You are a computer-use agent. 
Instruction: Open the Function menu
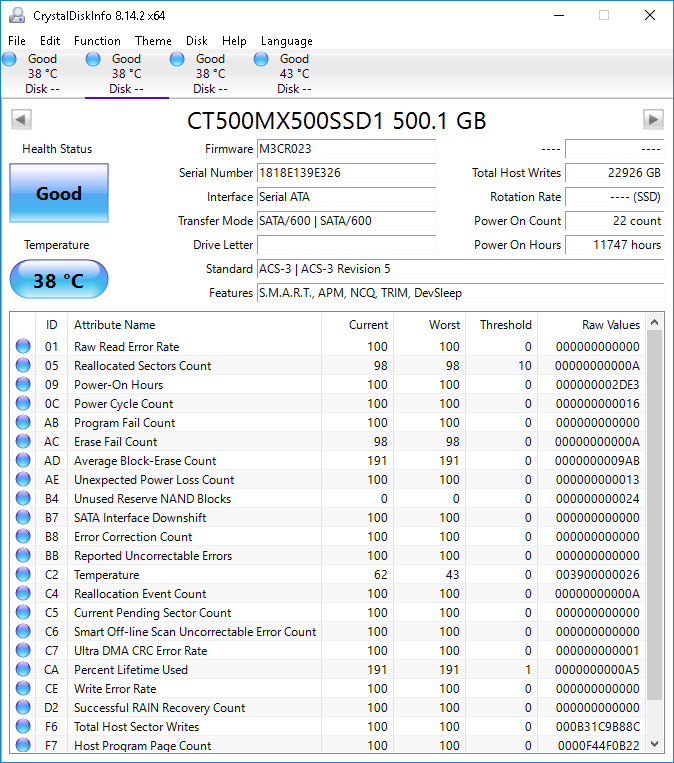click(97, 41)
